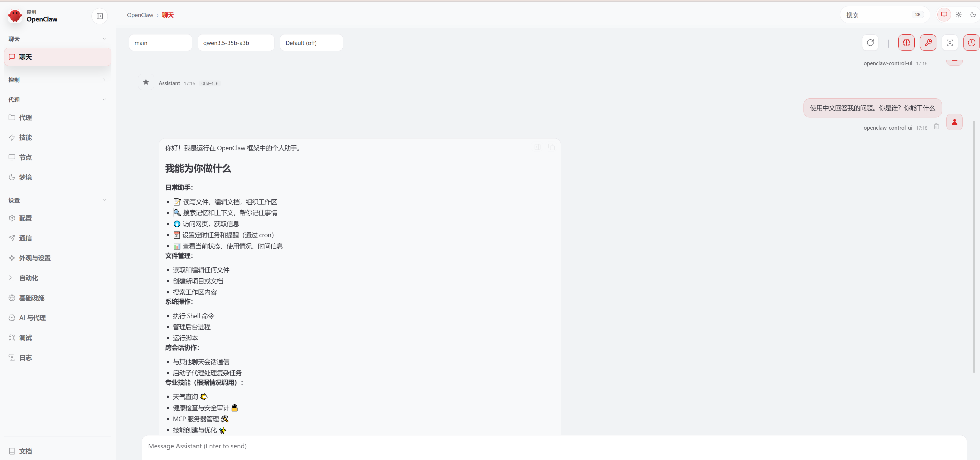Open the main session dropdown
The image size is (980, 460).
click(160, 43)
